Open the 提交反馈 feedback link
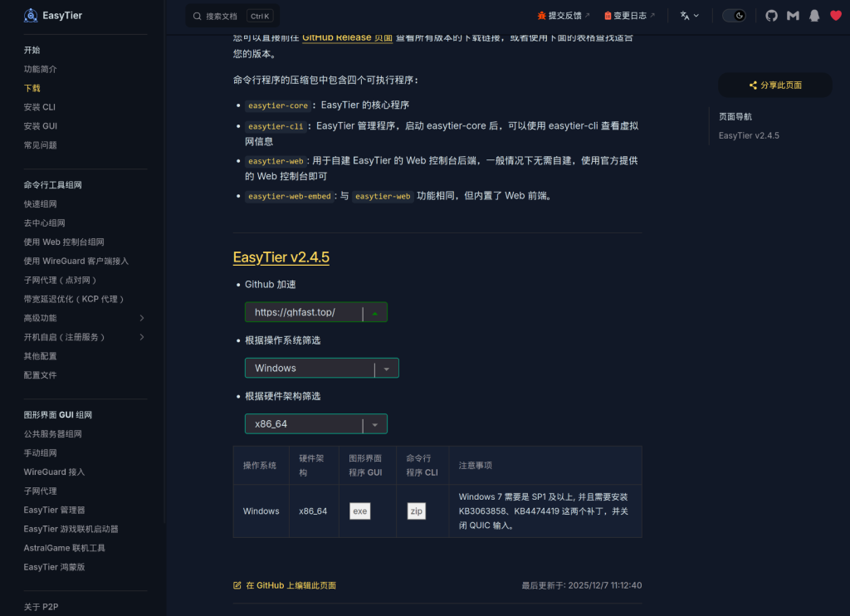The image size is (850, 616). [564, 16]
